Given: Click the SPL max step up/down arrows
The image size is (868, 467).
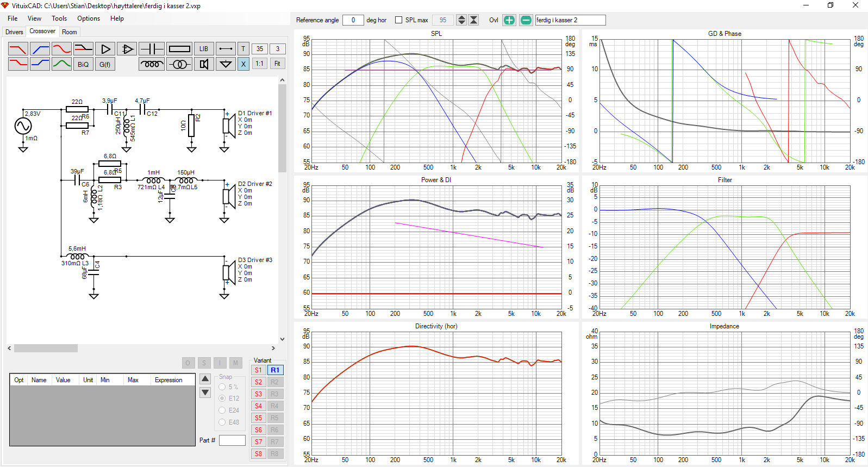Looking at the screenshot, I should pos(461,20).
